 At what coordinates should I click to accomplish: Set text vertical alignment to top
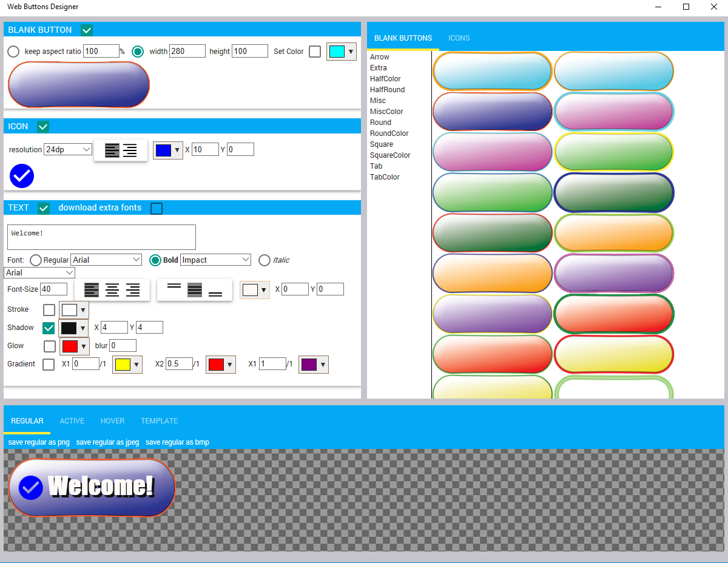(174, 290)
